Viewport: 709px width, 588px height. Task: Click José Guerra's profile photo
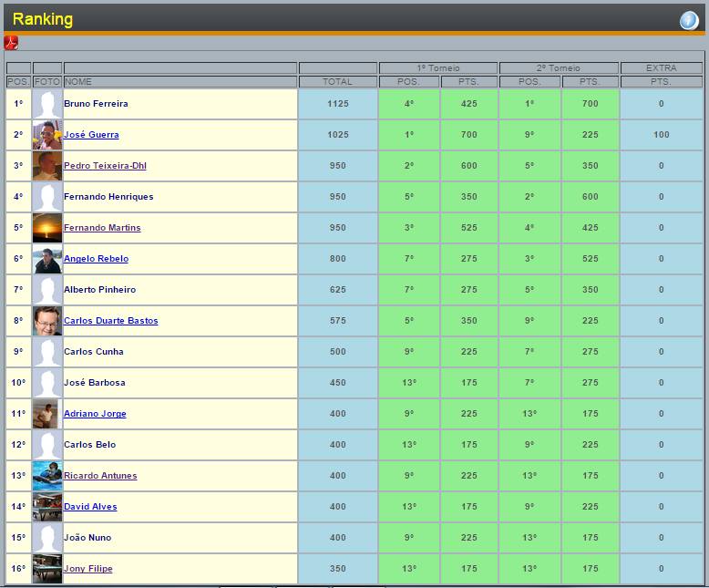47,135
